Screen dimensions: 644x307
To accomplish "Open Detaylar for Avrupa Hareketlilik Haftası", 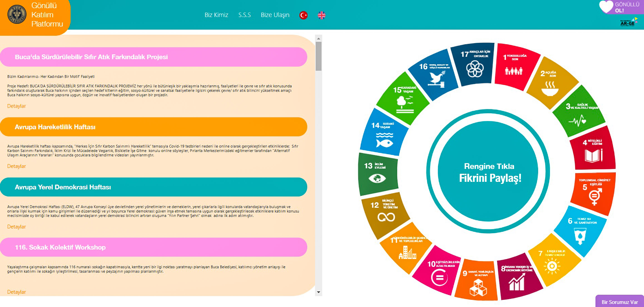I will point(17,166).
